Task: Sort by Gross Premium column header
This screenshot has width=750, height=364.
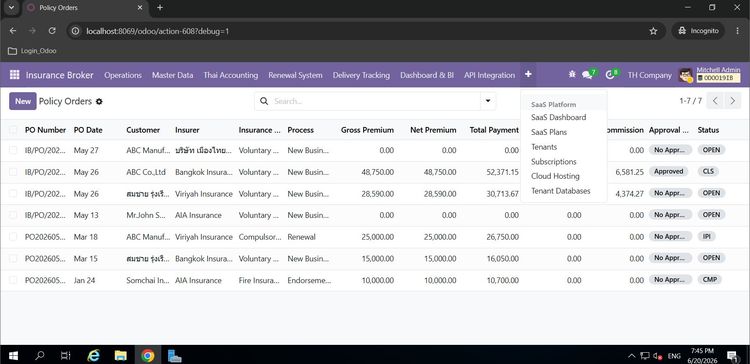Action: [x=367, y=130]
